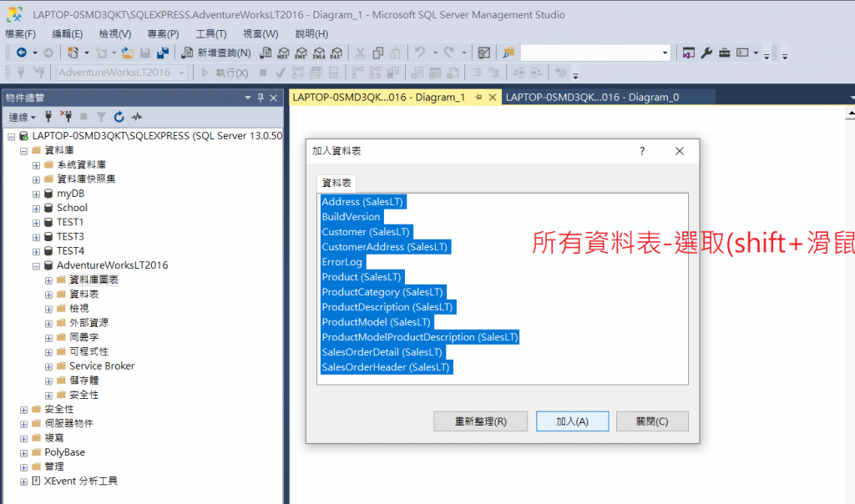This screenshot has height=504, width=855.
Task: Click the Toolbox briefcase icon
Action: point(724,53)
